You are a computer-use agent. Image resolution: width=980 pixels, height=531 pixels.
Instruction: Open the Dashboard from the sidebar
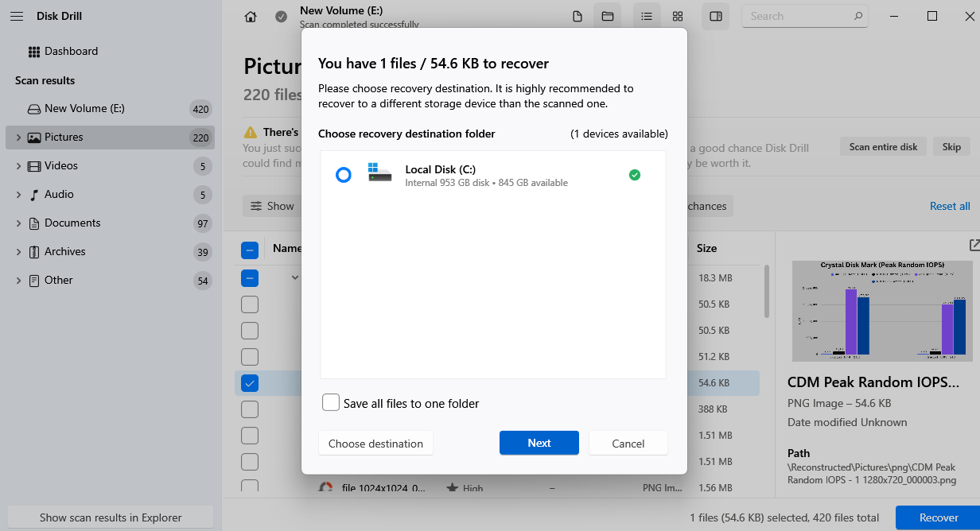coord(73,51)
